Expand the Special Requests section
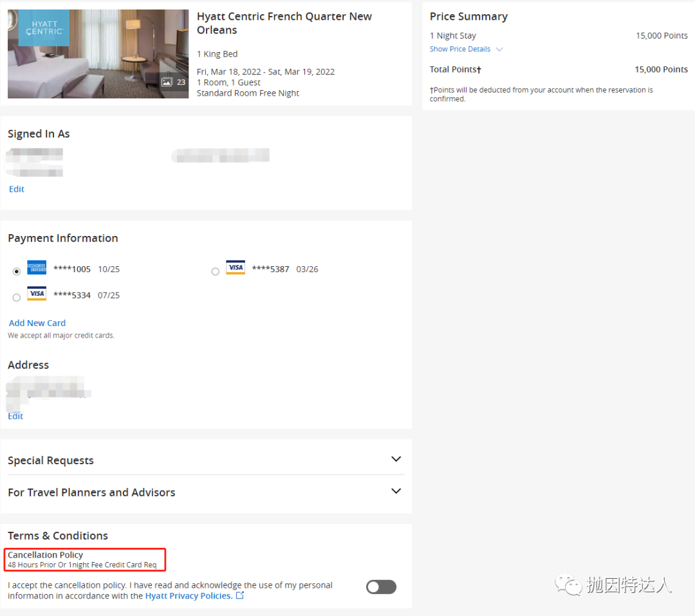The height and width of the screenshot is (616, 695). 396,459
